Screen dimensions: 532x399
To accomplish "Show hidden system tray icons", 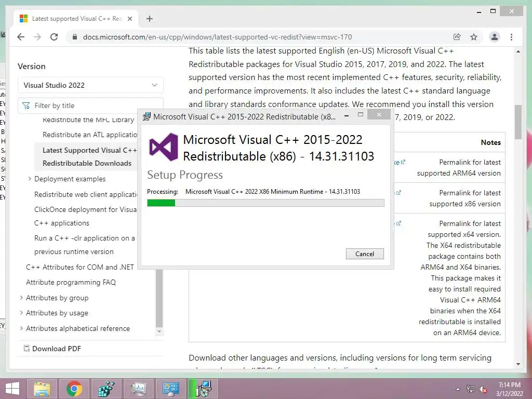I will point(458,389).
